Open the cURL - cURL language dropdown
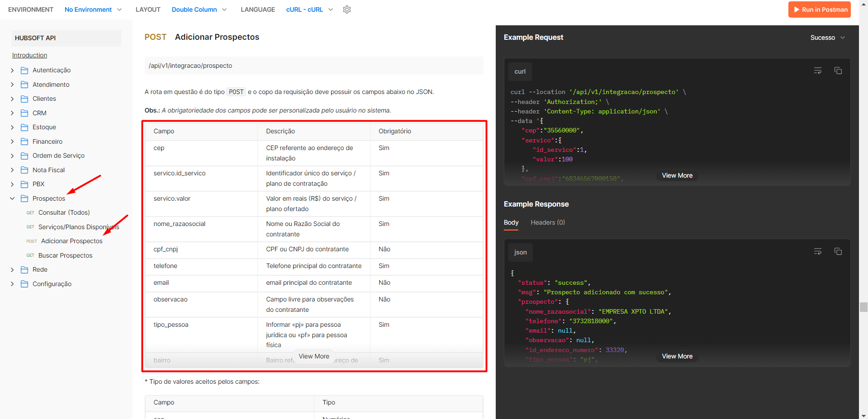The height and width of the screenshot is (419, 868). 309,9
